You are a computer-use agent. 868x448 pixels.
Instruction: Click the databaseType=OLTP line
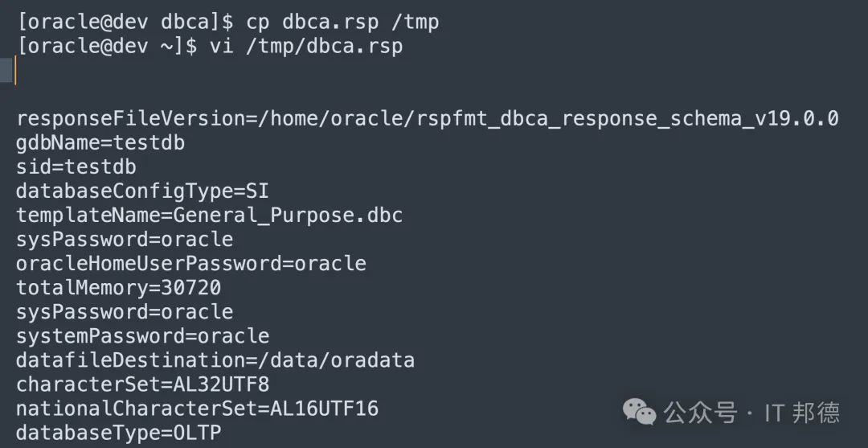coord(118,433)
